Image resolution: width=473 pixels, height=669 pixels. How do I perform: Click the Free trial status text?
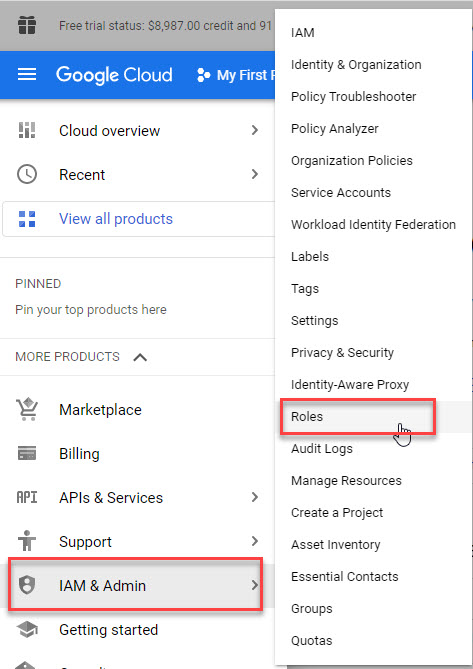click(165, 26)
